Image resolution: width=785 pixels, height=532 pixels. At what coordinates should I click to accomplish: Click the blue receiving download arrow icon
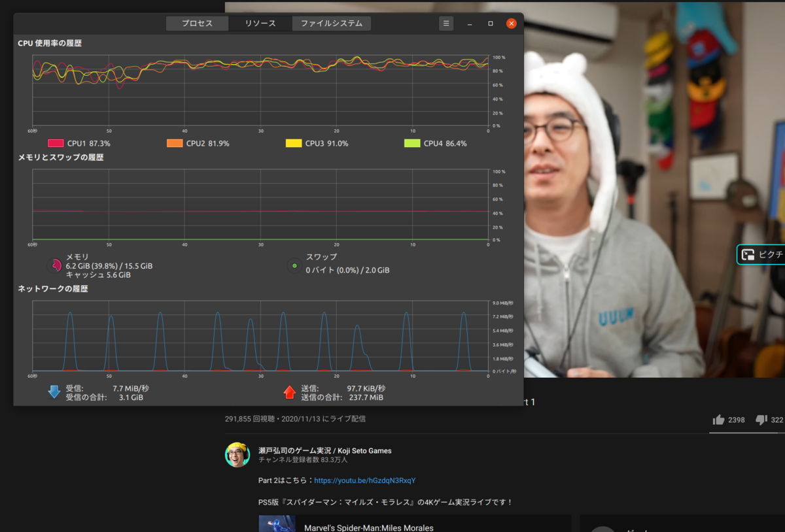coord(54,392)
